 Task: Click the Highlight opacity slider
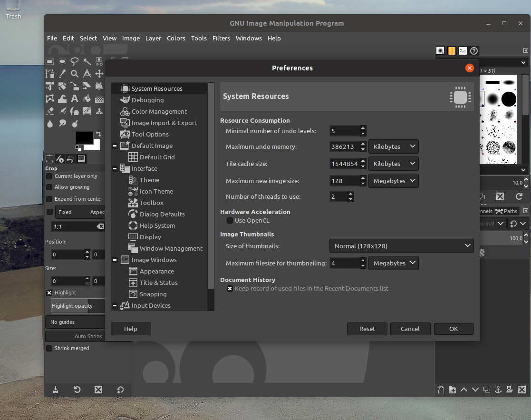(x=78, y=306)
